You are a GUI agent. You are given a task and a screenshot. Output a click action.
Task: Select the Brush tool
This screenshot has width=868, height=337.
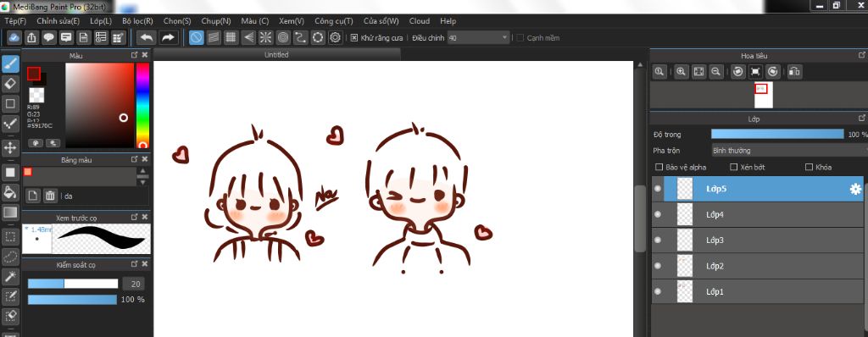point(10,64)
